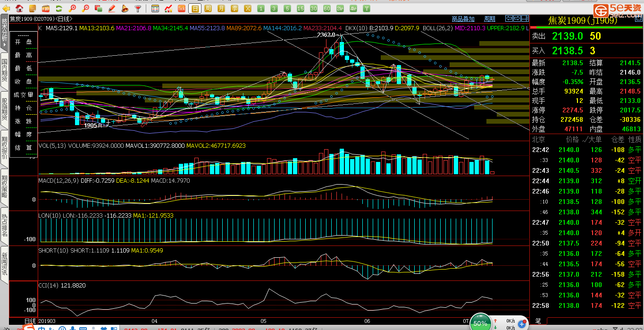Click the SHORT(10) indicator label

click(x=53, y=250)
